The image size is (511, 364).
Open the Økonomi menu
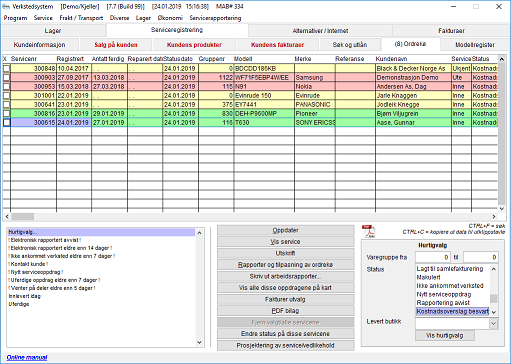170,18
